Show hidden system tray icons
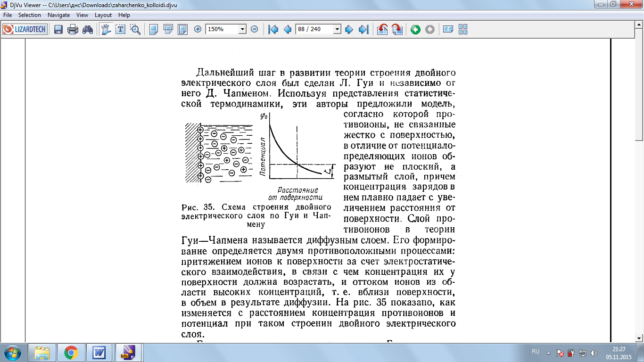 point(548,352)
